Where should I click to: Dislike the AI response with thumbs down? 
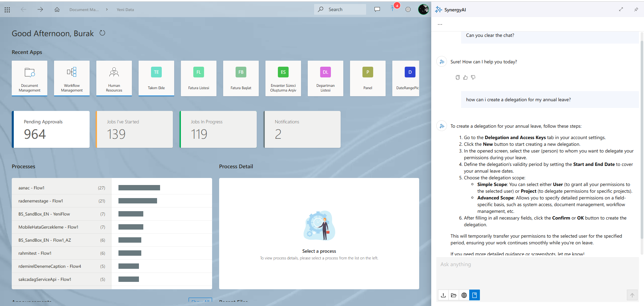473,77
